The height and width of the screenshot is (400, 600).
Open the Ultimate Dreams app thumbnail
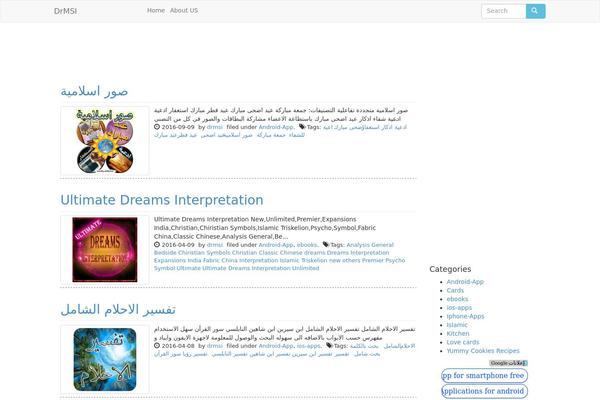[x=105, y=250]
